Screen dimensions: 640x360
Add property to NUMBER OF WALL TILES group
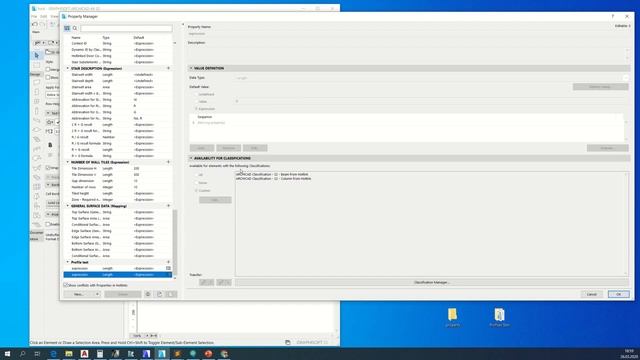tap(168, 162)
